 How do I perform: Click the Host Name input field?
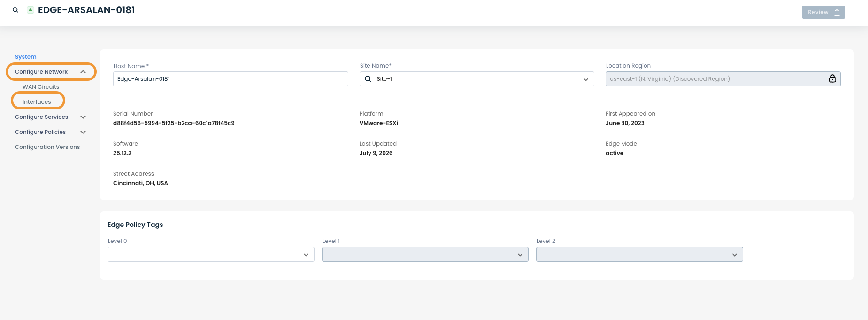[230, 79]
